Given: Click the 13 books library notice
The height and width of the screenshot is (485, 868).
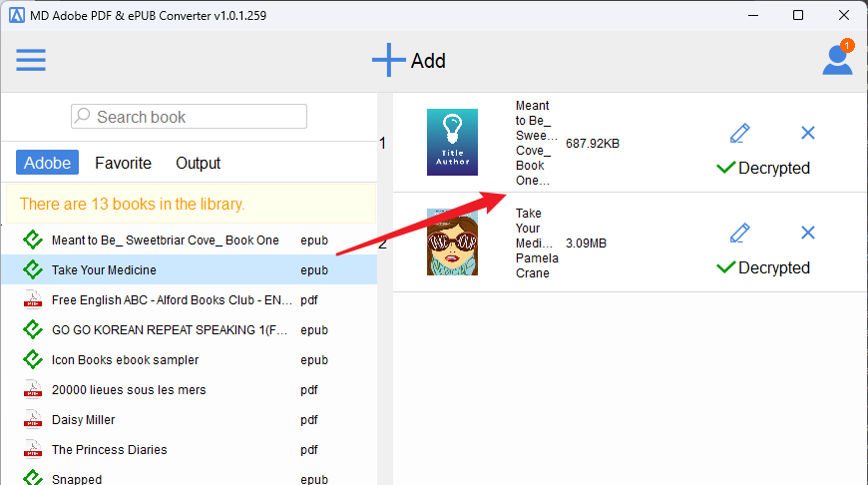Looking at the screenshot, I should pos(191,204).
